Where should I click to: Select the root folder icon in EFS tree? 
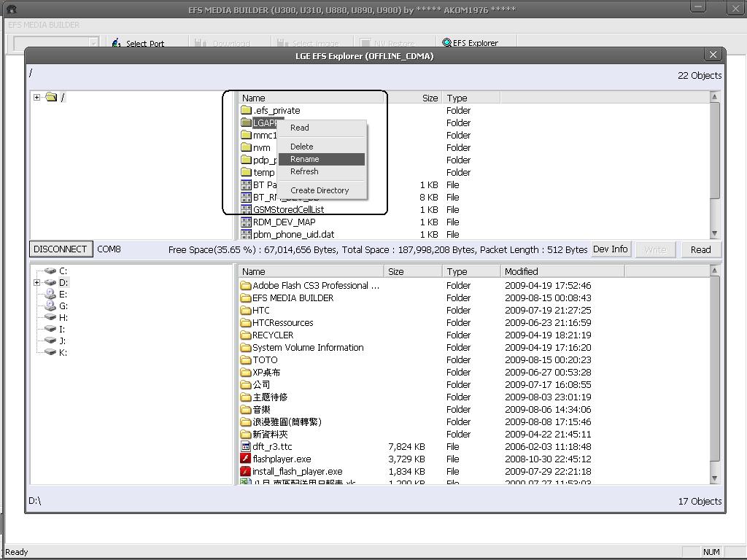pyautogui.click(x=51, y=97)
